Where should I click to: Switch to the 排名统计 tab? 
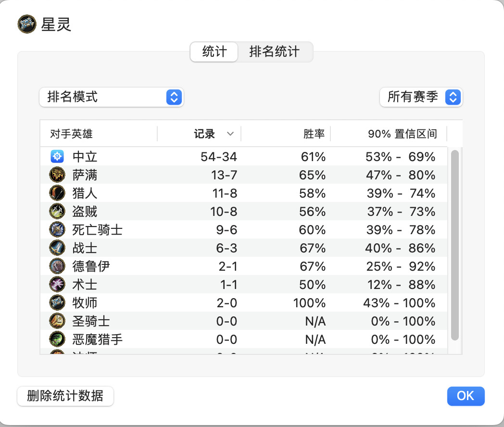point(275,52)
